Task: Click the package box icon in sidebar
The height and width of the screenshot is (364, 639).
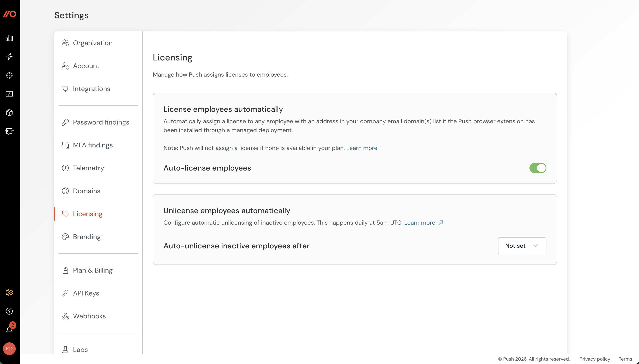Action: coord(9,113)
